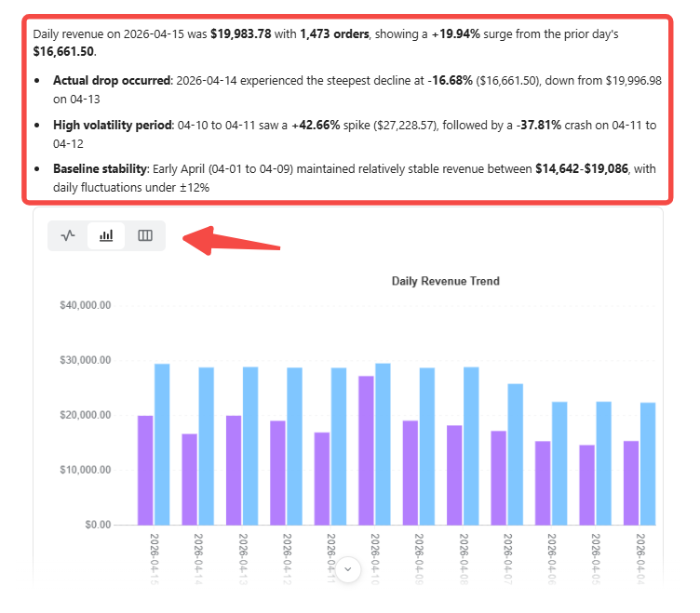Switch to the table view icon
The height and width of the screenshot is (613, 700).
(145, 235)
